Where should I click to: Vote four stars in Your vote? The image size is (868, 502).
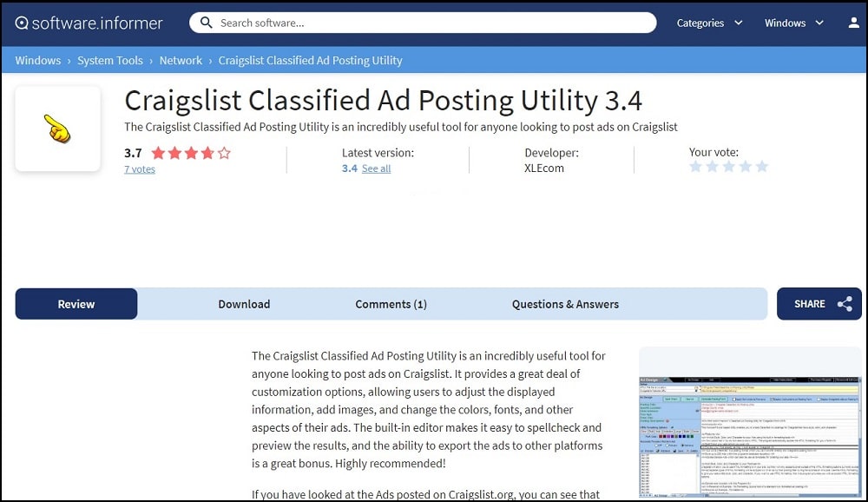746,166
